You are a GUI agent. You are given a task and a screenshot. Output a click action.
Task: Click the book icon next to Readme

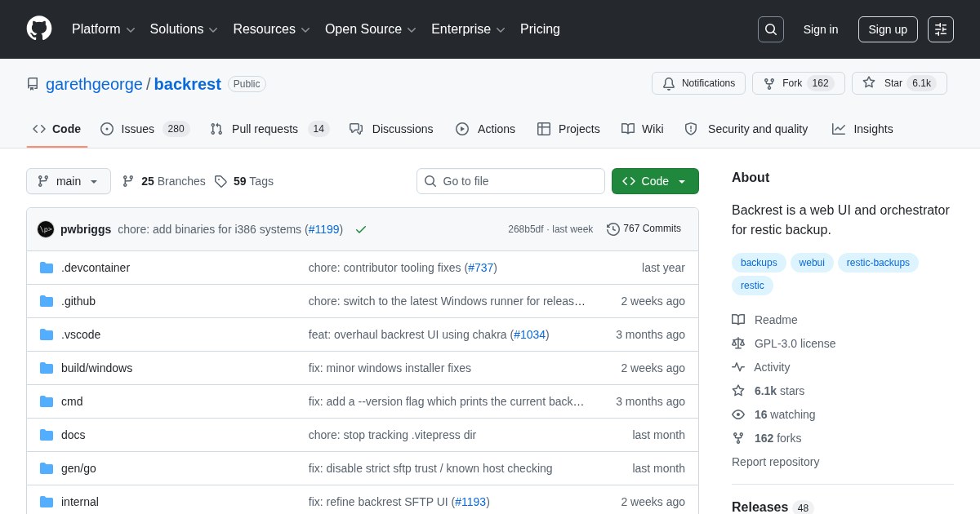[x=738, y=320]
